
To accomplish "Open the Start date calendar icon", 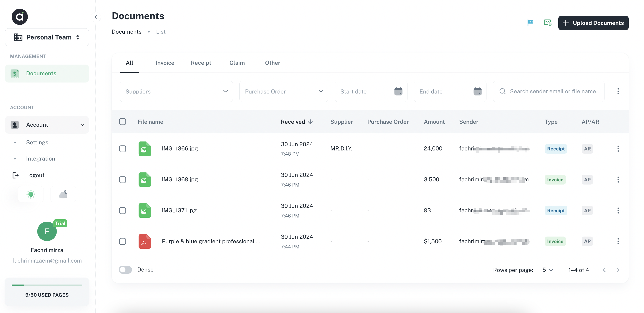I will coord(398,91).
